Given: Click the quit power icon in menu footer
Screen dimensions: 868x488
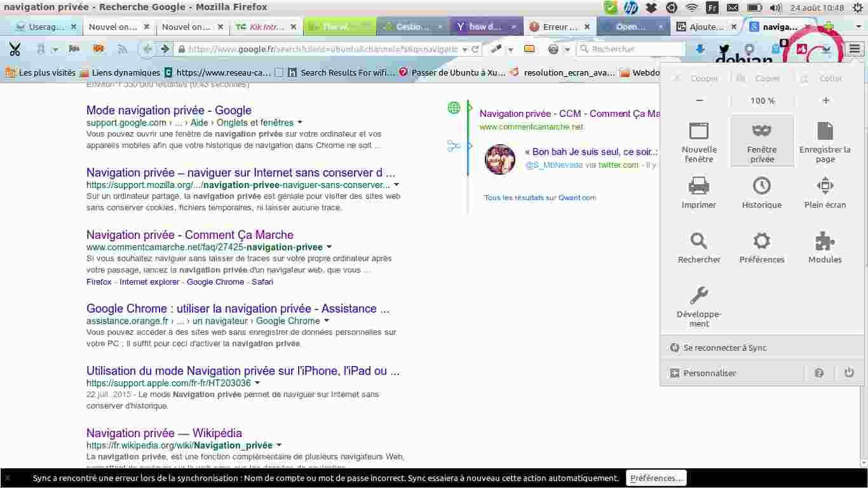Looking at the screenshot, I should click(849, 373).
